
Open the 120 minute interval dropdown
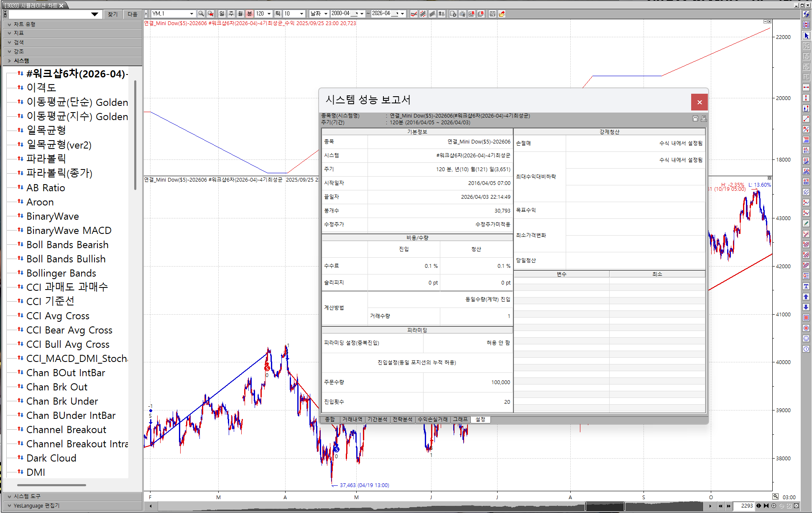pos(269,14)
